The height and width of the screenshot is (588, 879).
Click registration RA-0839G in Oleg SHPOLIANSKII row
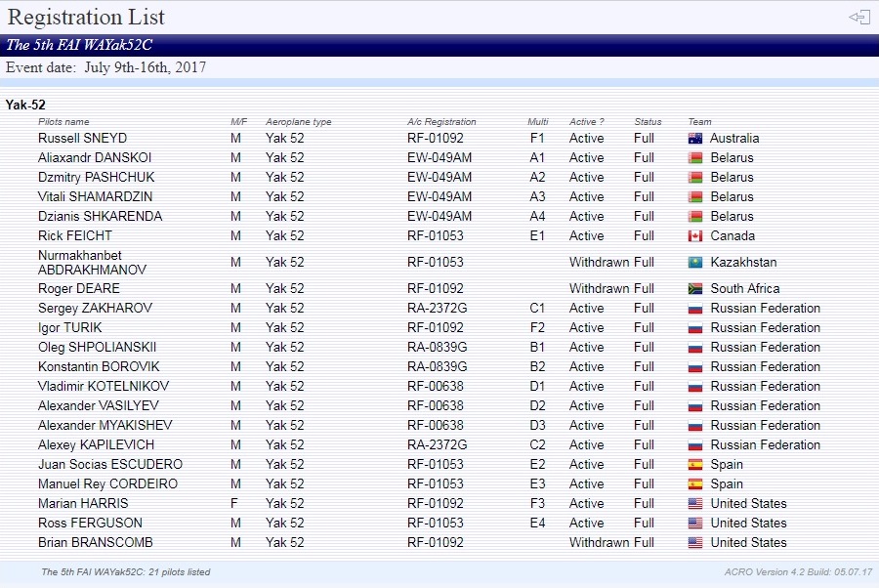click(438, 347)
